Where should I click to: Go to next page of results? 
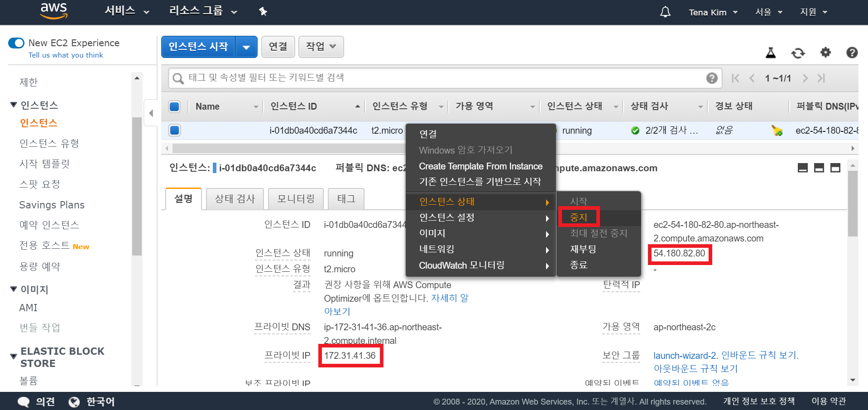click(x=805, y=78)
